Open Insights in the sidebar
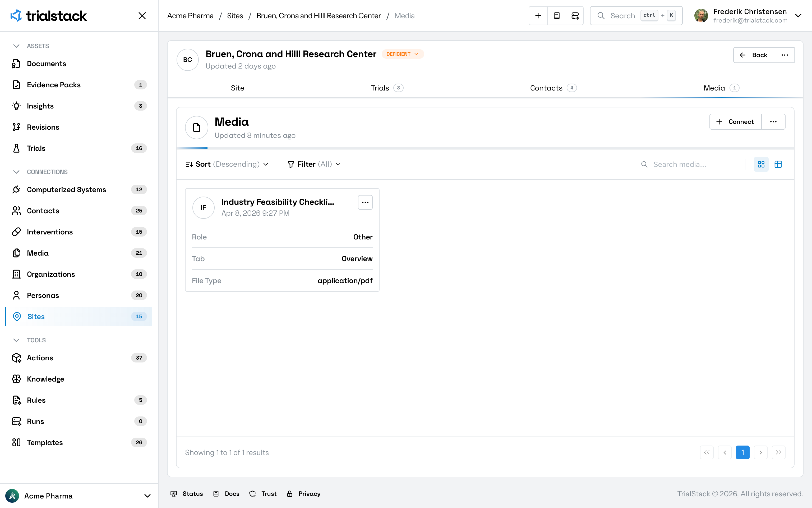The image size is (812, 508). point(79,106)
